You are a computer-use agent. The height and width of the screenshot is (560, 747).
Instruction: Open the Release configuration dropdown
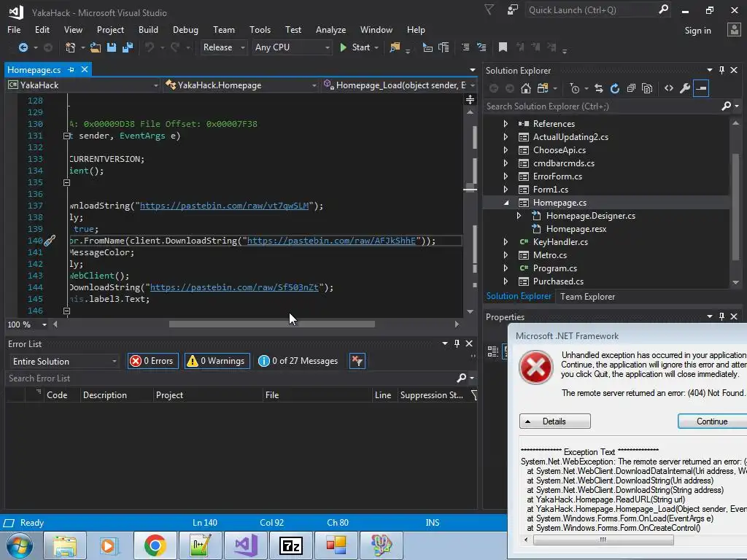[x=223, y=47]
